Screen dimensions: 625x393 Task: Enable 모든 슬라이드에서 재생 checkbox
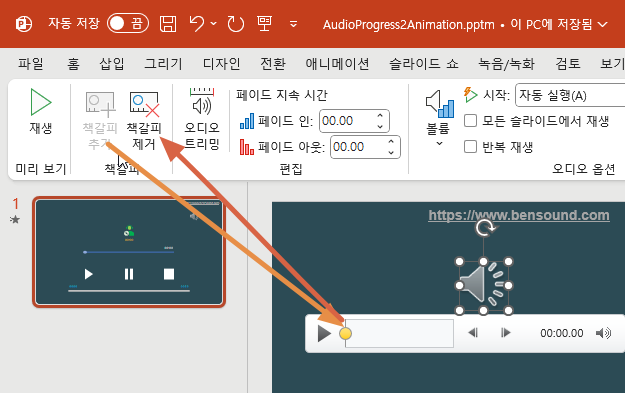[x=470, y=121]
